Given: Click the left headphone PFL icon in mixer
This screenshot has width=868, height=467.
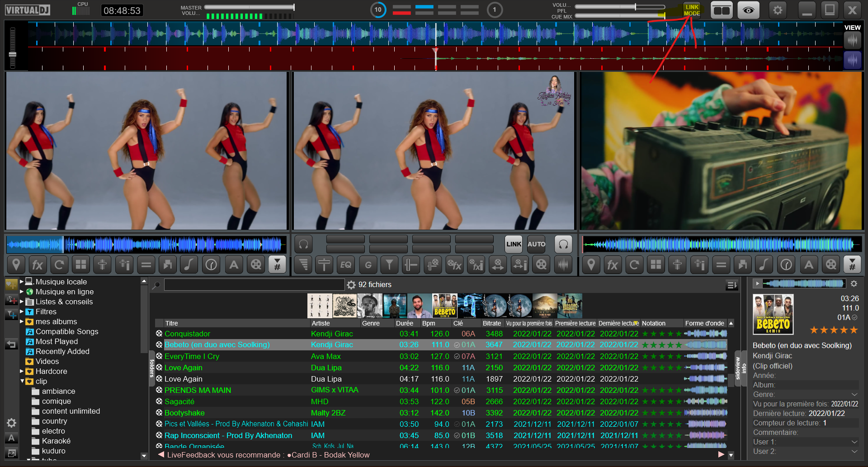Looking at the screenshot, I should tap(303, 245).
